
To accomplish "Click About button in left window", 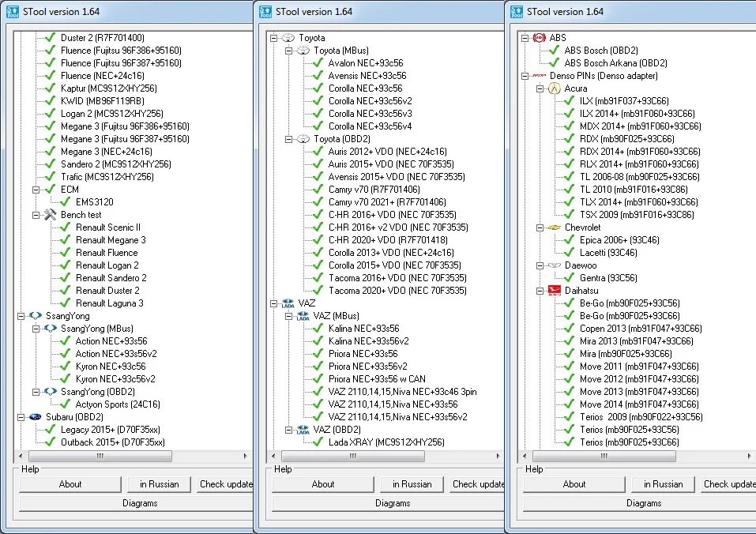I will (x=70, y=484).
